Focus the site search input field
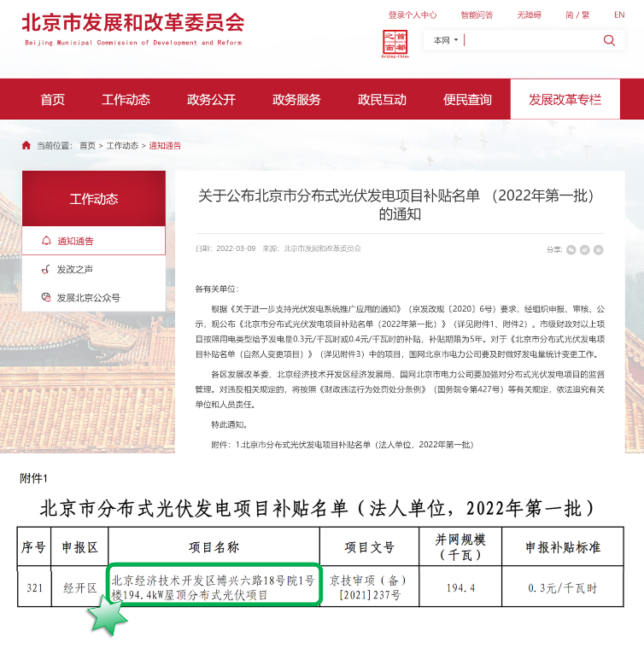This screenshot has width=644, height=654. (x=531, y=40)
